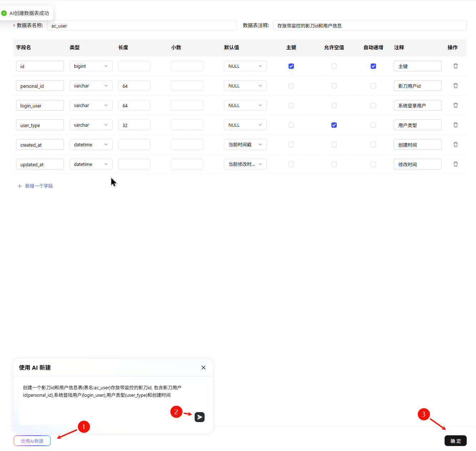Send the AI prompt with arrow icon

pos(200,417)
